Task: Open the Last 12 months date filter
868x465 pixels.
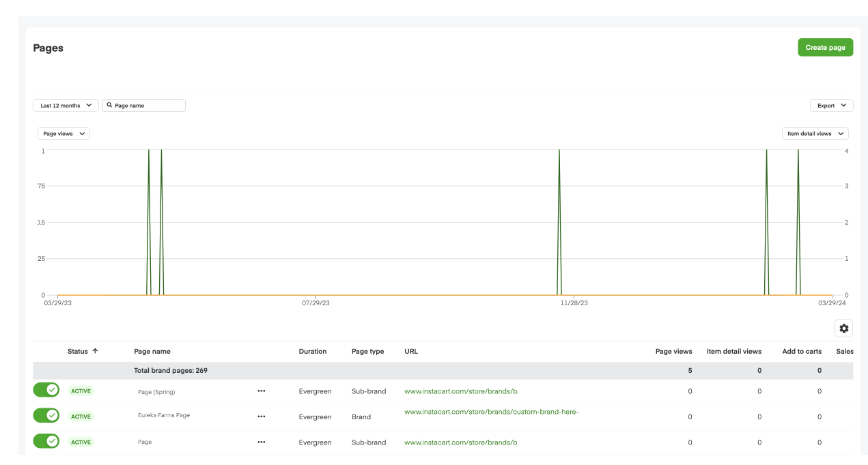Action: (66, 105)
